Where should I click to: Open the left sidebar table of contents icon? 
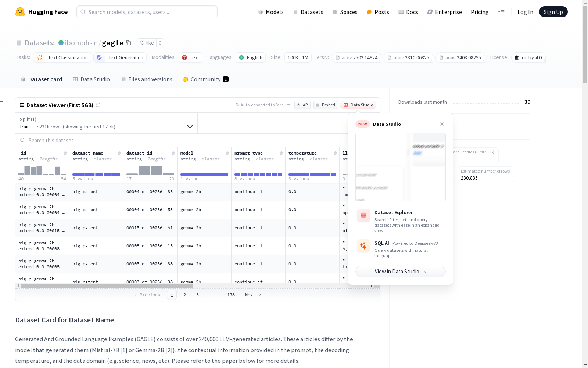pos(2,102)
